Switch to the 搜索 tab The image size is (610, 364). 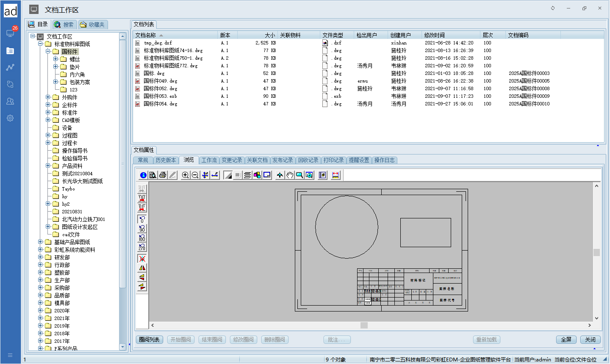point(64,25)
